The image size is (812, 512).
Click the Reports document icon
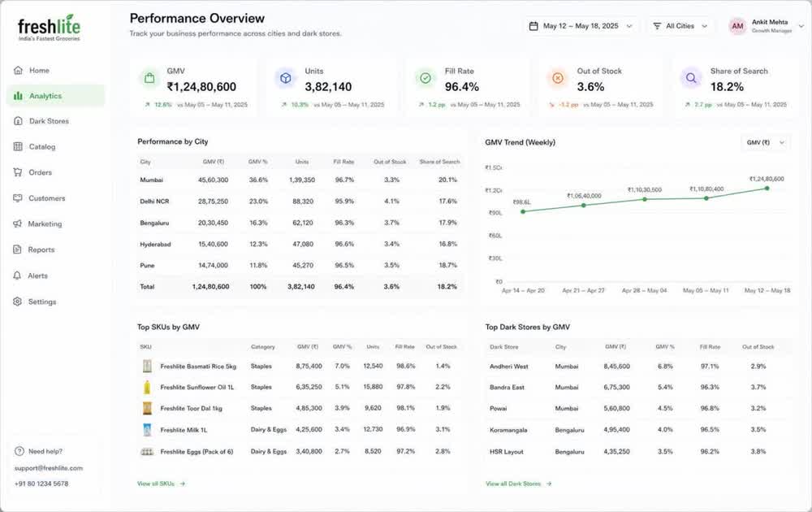click(18, 249)
